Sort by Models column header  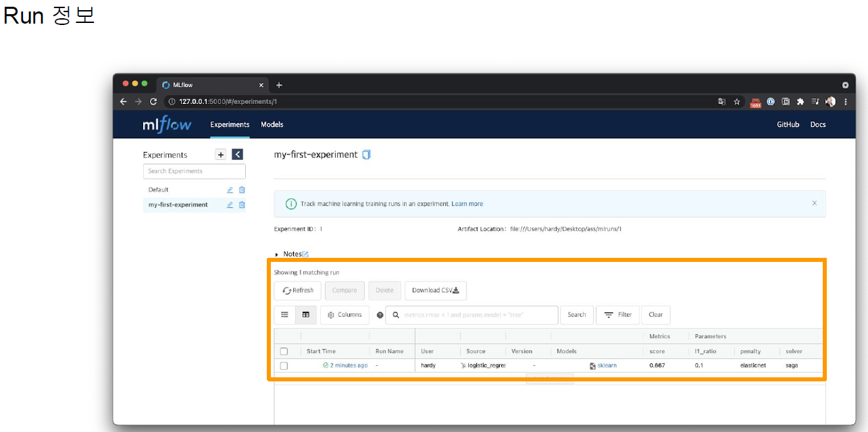pos(567,352)
